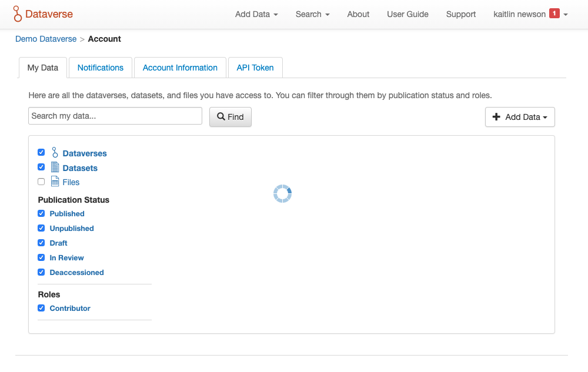This screenshot has width=588, height=372.
Task: Click the Publication Status heading
Action: (x=73, y=200)
